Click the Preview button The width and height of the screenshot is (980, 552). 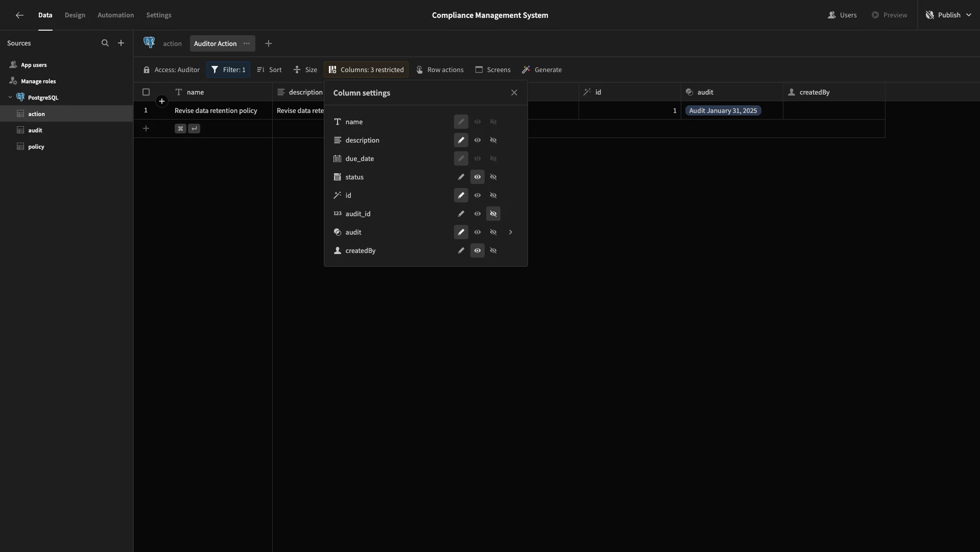(x=890, y=15)
